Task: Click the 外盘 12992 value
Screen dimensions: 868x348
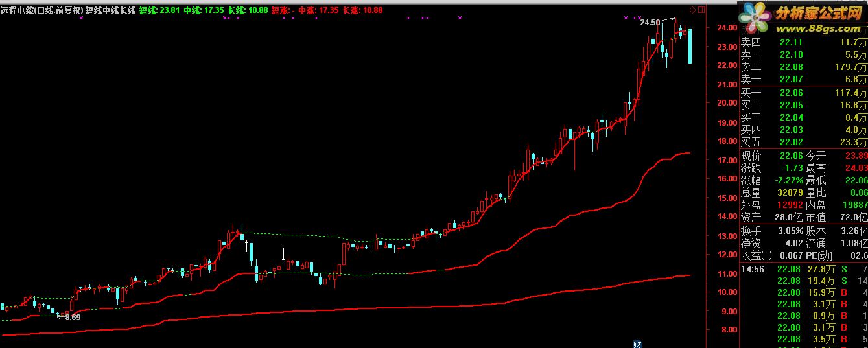Action: coord(789,205)
